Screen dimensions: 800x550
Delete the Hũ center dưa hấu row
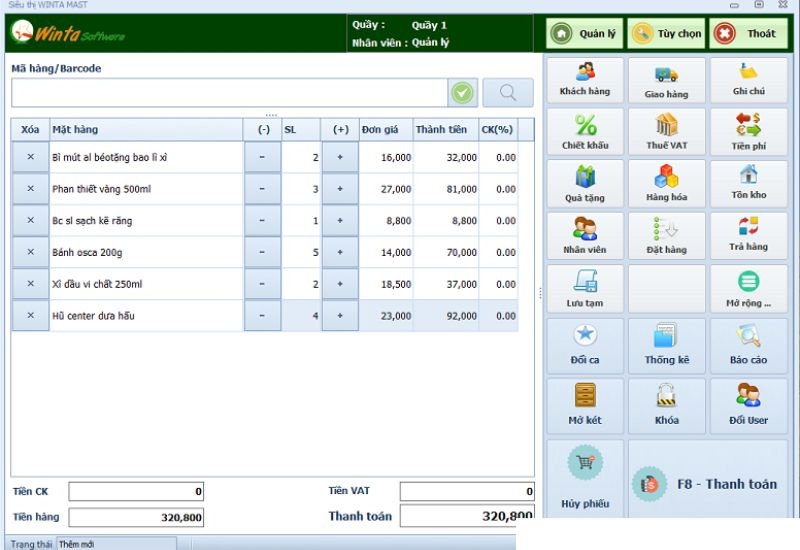[31, 315]
